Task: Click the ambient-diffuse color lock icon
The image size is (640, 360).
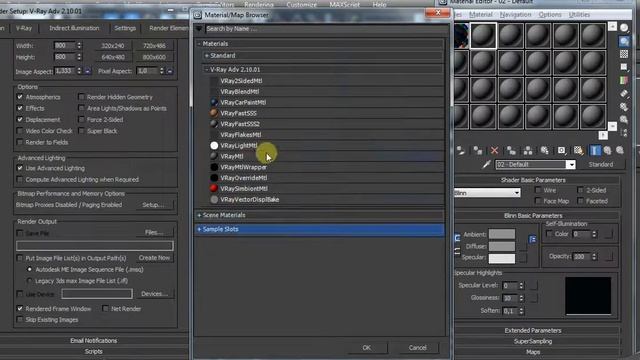Action: tap(457, 238)
